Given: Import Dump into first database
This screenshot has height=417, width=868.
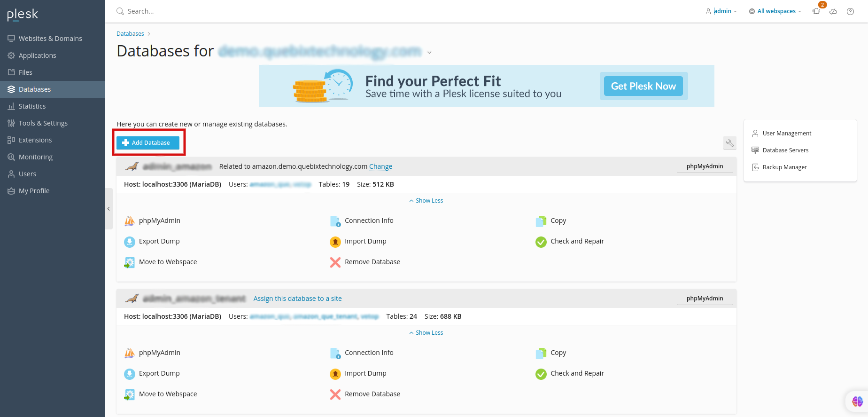Looking at the screenshot, I should [x=358, y=241].
